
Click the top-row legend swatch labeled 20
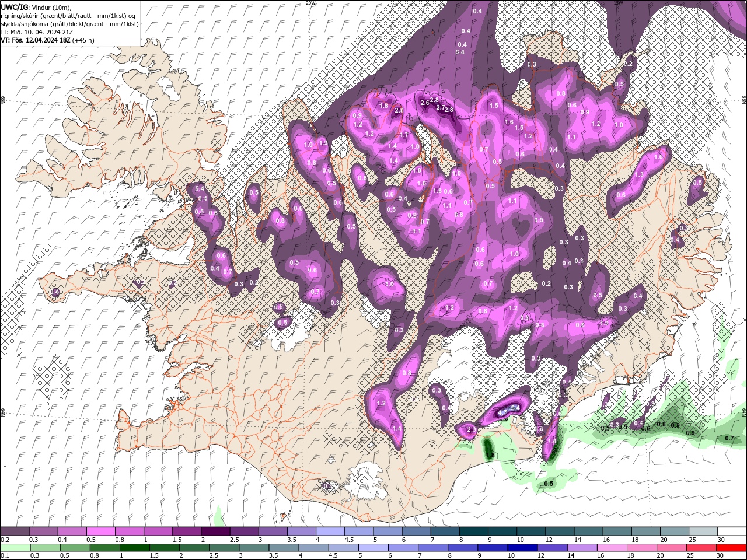(x=675, y=531)
